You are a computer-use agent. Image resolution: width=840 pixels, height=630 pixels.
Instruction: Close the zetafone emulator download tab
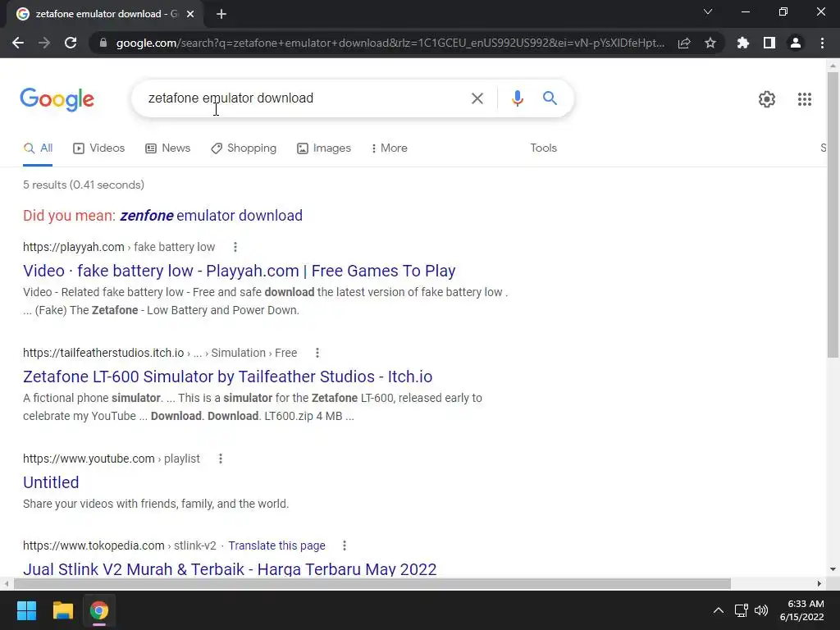(x=190, y=14)
